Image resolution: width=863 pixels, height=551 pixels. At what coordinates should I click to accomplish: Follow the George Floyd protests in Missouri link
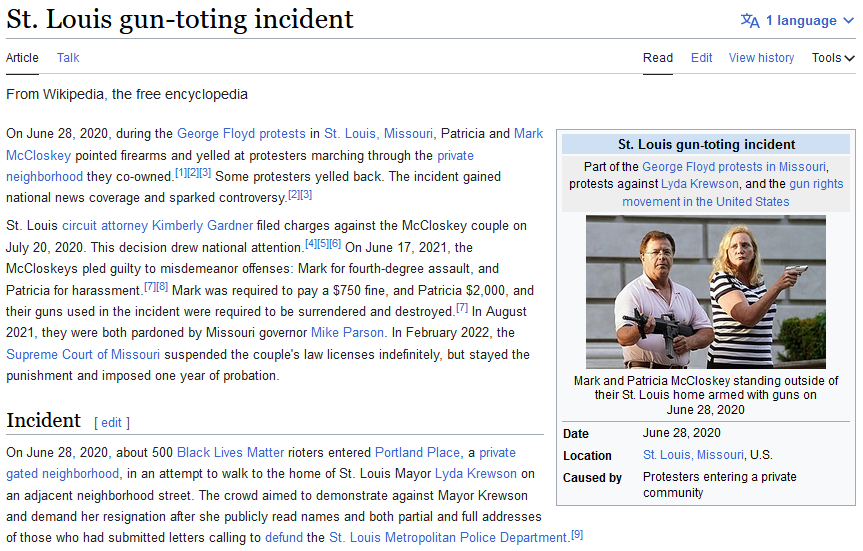click(734, 167)
